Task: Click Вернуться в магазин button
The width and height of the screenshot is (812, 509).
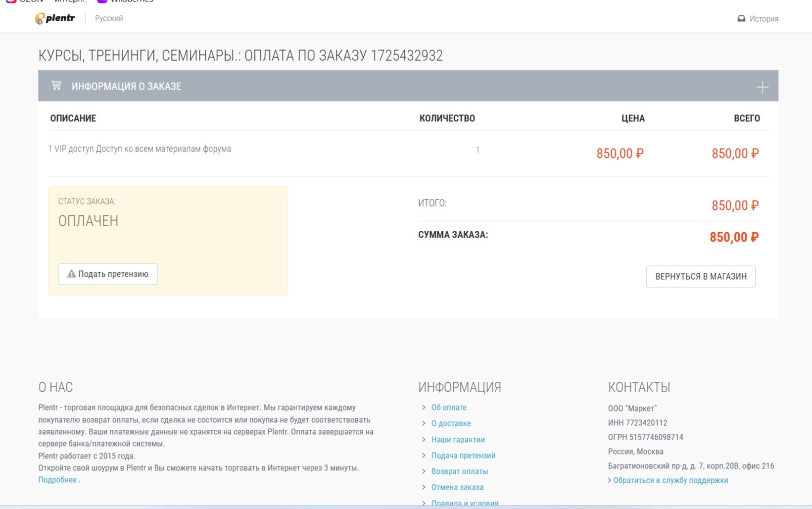Action: tap(701, 276)
